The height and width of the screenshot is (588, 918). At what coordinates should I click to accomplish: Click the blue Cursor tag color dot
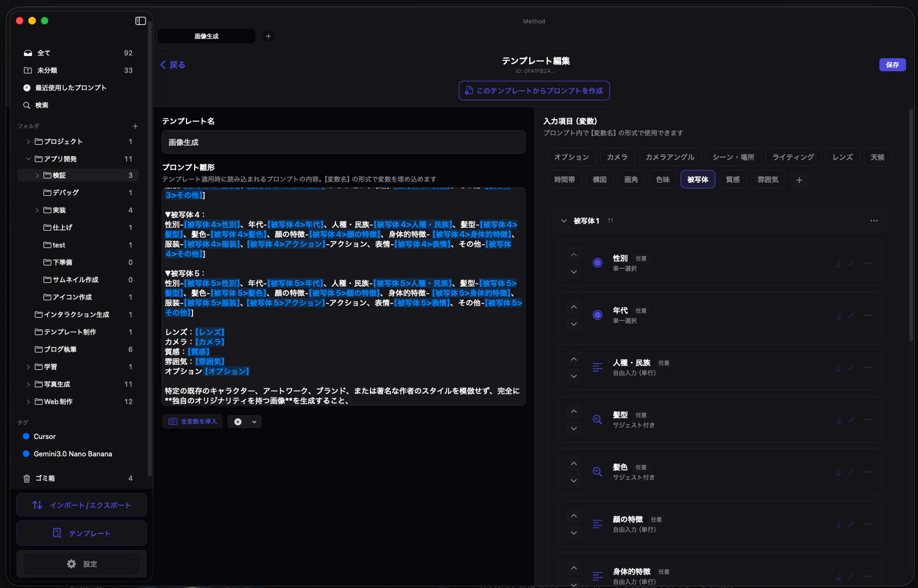click(26, 436)
